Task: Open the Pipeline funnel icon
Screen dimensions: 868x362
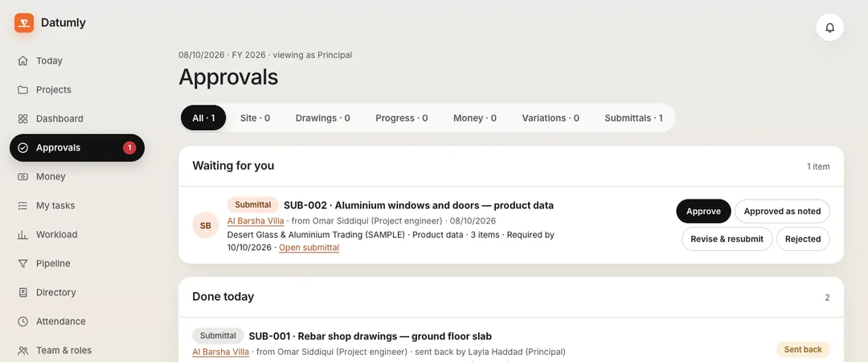Action: tap(23, 263)
